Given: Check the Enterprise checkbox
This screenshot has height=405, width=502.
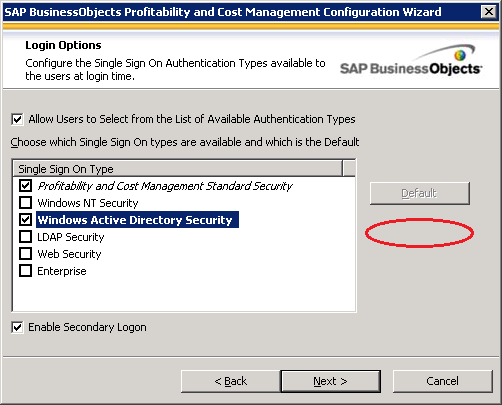Looking at the screenshot, I should click(x=26, y=270).
